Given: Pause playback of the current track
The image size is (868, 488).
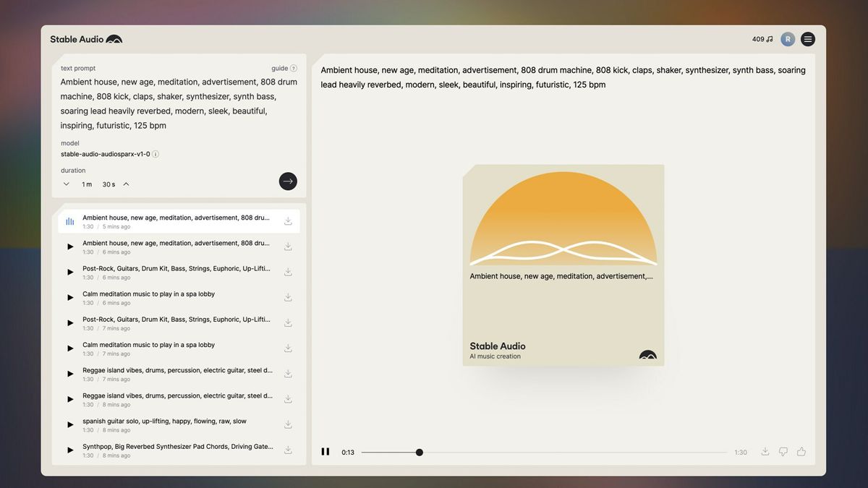Looking at the screenshot, I should (x=325, y=450).
